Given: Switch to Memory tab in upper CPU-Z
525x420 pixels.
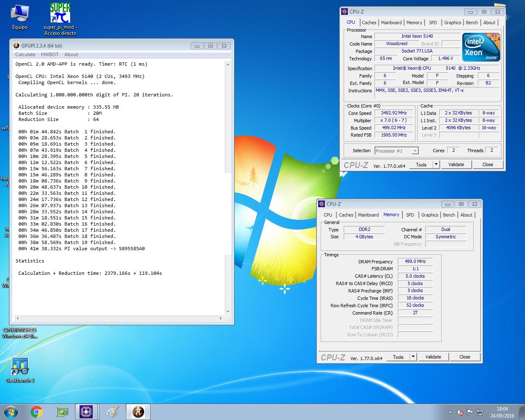Looking at the screenshot, I should 414,23.
